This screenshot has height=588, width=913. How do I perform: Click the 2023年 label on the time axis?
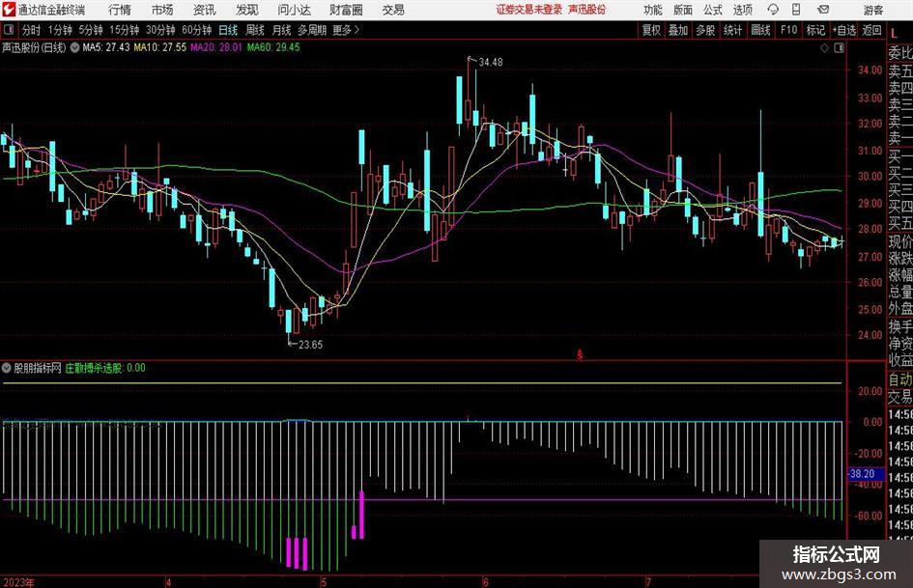pyautogui.click(x=18, y=582)
